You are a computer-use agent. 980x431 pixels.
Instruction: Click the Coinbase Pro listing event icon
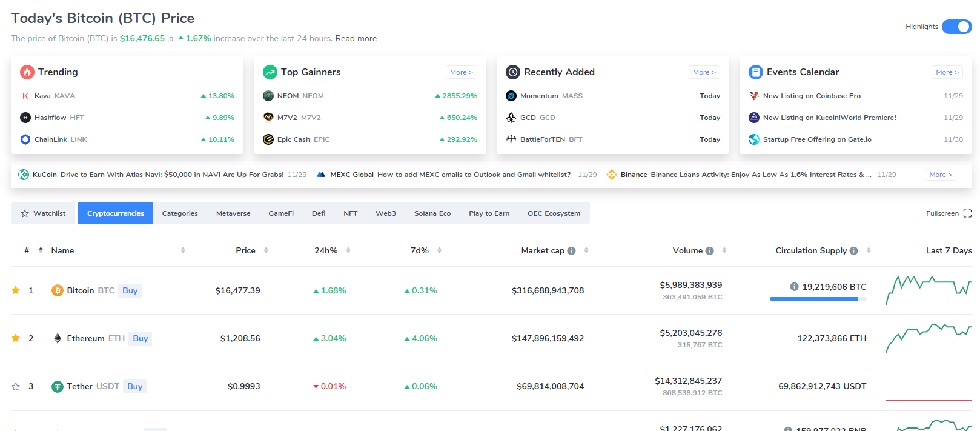754,96
